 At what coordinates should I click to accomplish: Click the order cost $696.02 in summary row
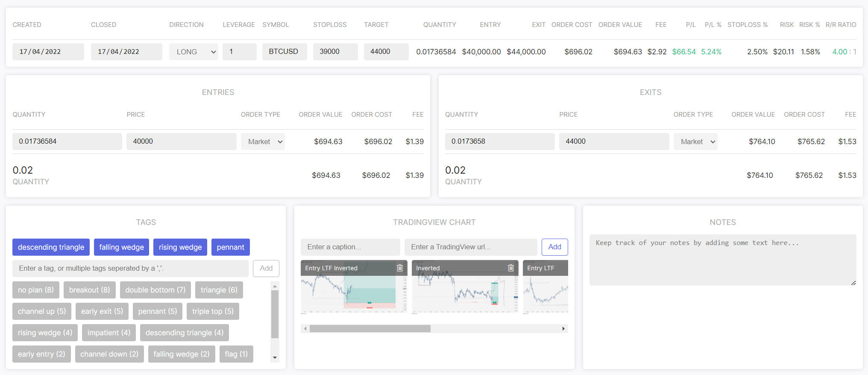[578, 52]
